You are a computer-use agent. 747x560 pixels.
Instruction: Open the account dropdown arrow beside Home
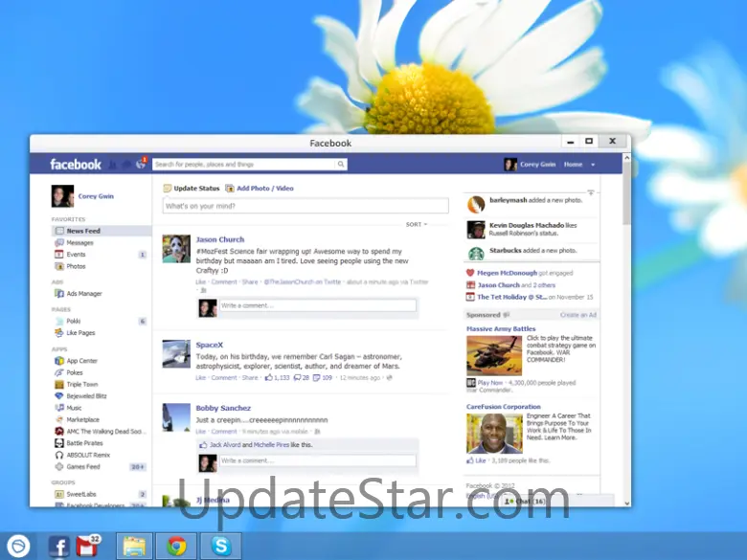click(593, 165)
